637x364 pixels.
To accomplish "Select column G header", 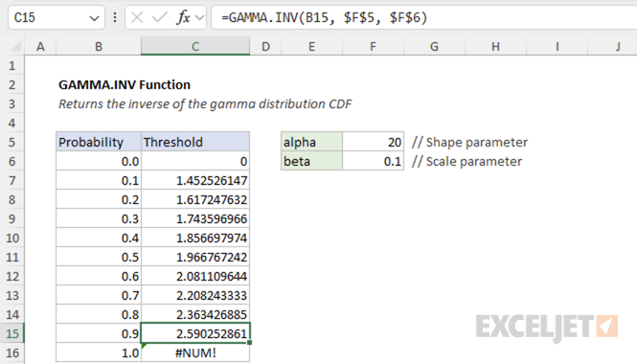I will pyautogui.click(x=434, y=46).
